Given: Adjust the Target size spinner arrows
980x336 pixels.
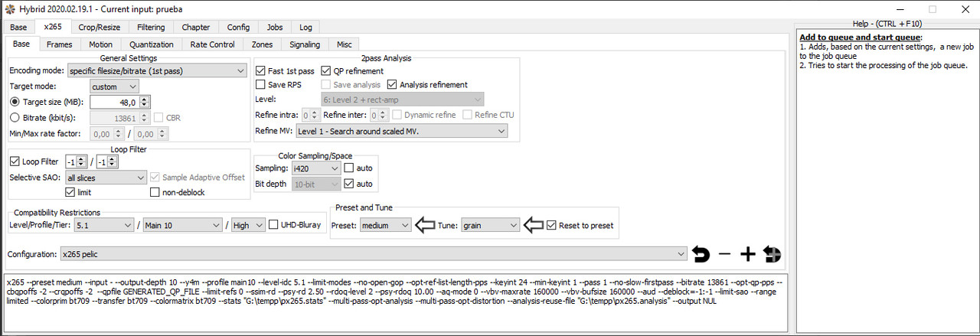Looking at the screenshot, I should coord(145,102).
